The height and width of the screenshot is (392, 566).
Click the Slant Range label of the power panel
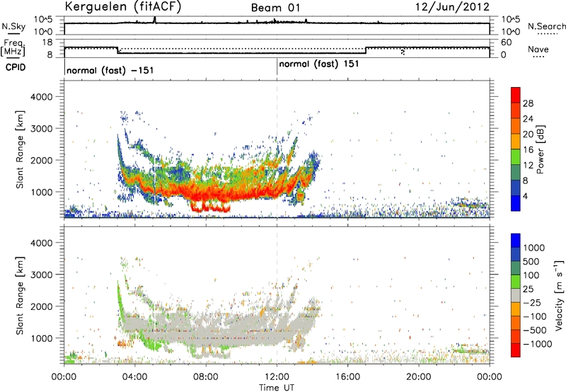pyautogui.click(x=20, y=149)
